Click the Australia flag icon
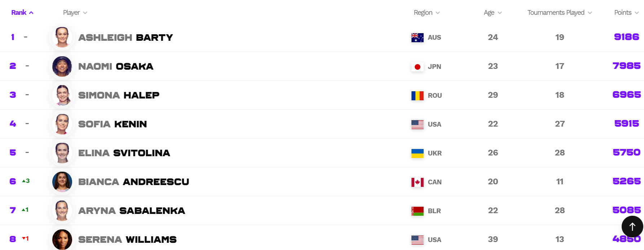The height and width of the screenshot is (250, 644). tap(417, 38)
